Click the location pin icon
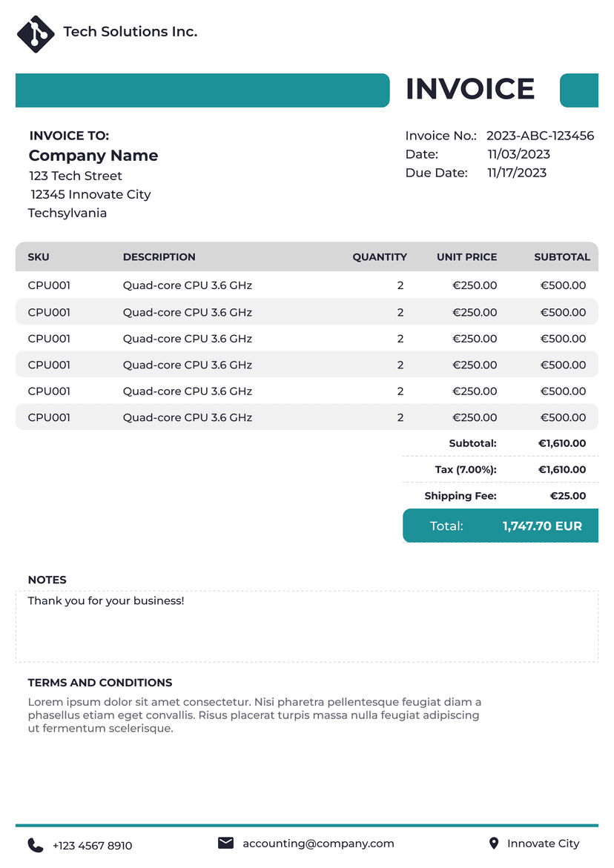 tap(494, 844)
